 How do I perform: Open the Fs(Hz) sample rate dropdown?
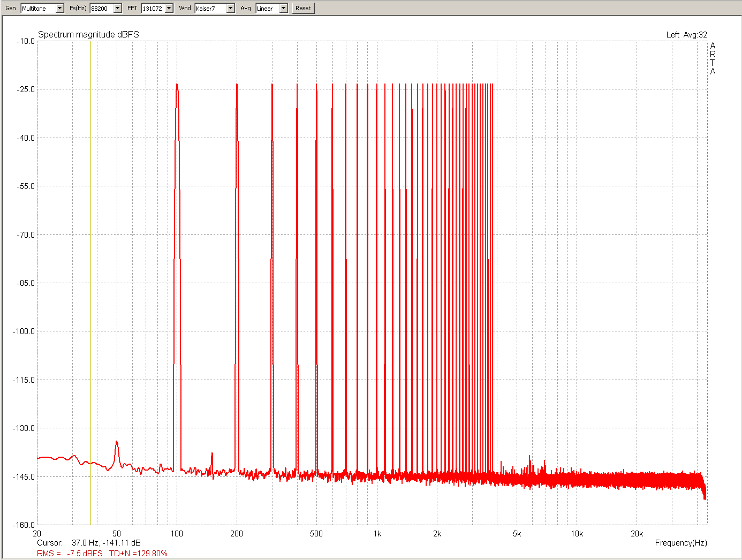point(106,8)
